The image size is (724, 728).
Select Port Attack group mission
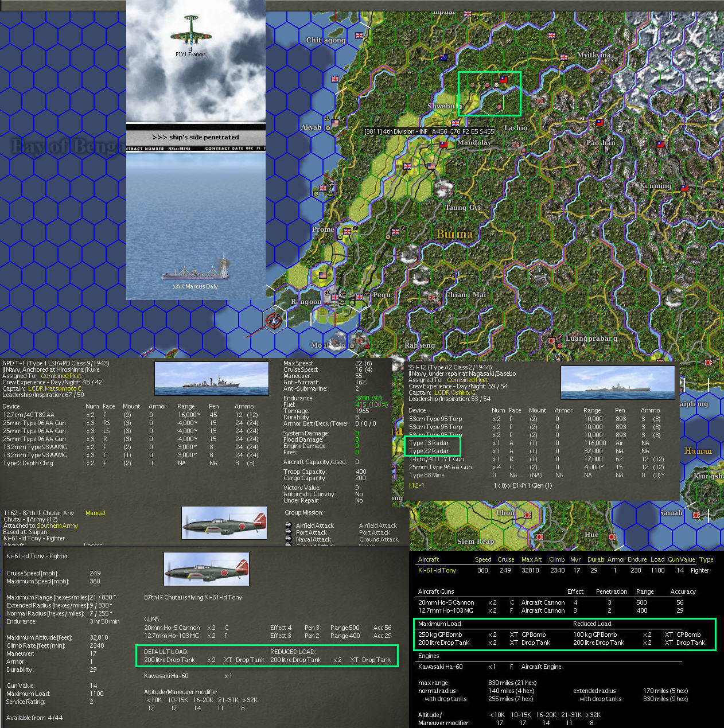(311, 532)
